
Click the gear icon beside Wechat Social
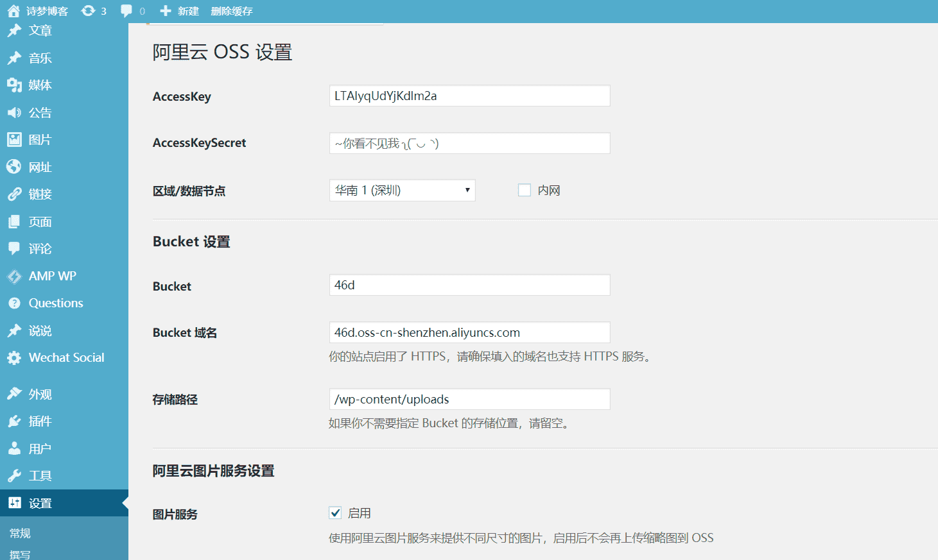[x=14, y=357]
